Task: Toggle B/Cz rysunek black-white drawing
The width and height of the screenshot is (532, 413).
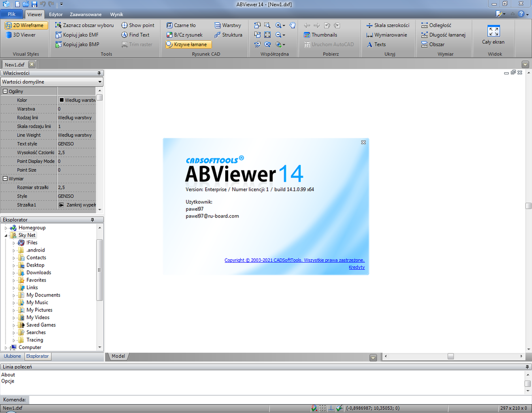Action: pos(184,35)
